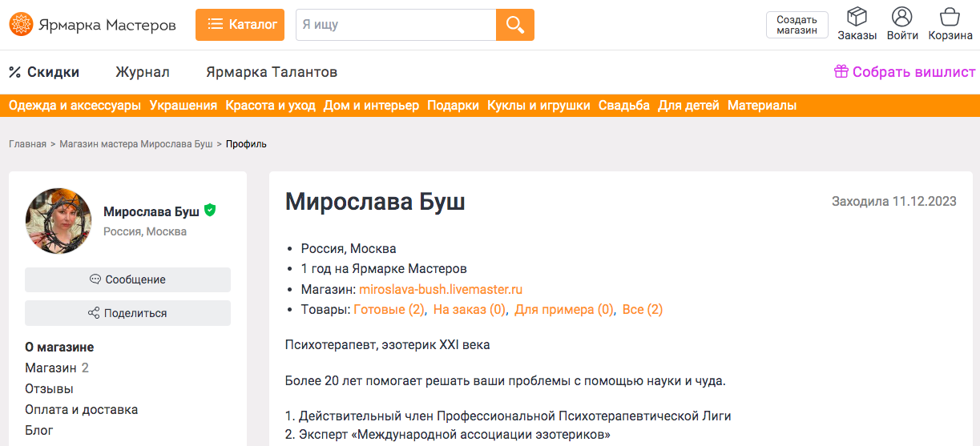Go to Главная breadcrumb
Image resolution: width=980 pixels, height=446 pixels.
(27, 144)
